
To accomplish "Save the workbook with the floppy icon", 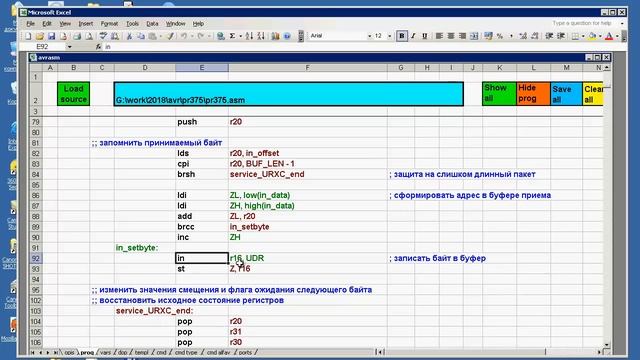I will (x=51, y=36).
